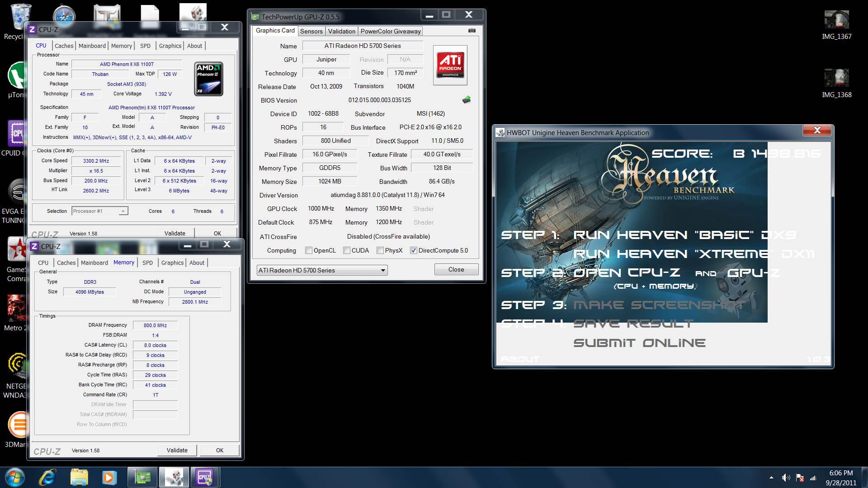Image resolution: width=868 pixels, height=488 pixels.
Task: Click Save Result in Heaven app
Action: pyautogui.click(x=633, y=324)
